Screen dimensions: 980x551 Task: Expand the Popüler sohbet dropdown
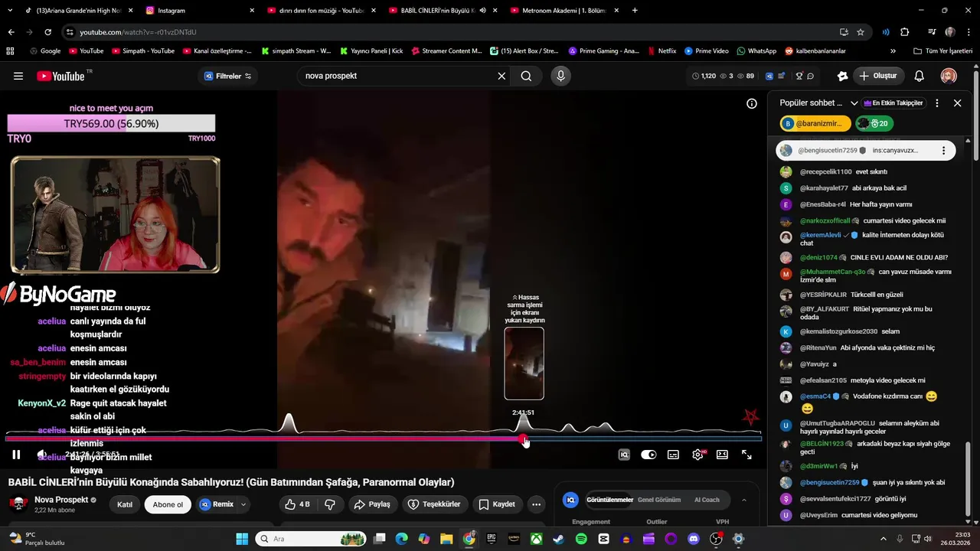[854, 103]
